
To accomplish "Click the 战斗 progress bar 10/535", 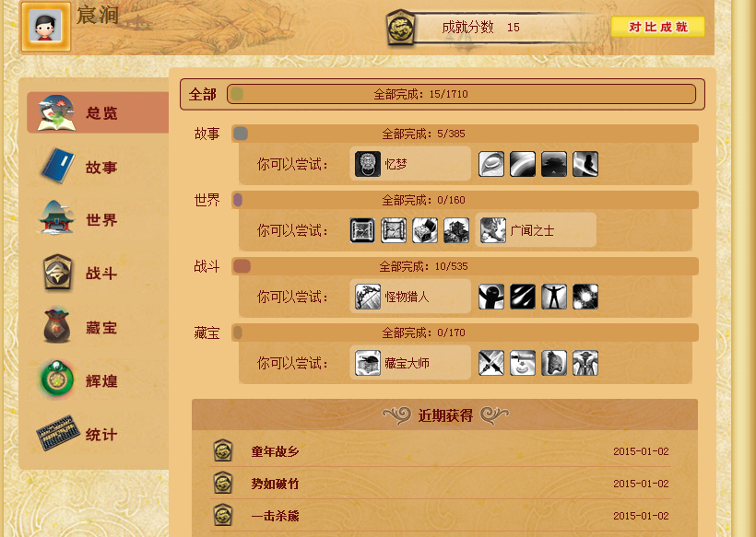I will (465, 266).
